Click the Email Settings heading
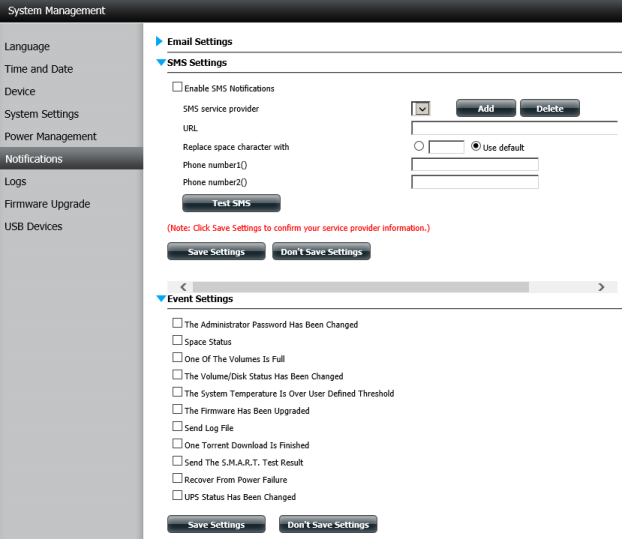The image size is (622, 539). pos(200,42)
